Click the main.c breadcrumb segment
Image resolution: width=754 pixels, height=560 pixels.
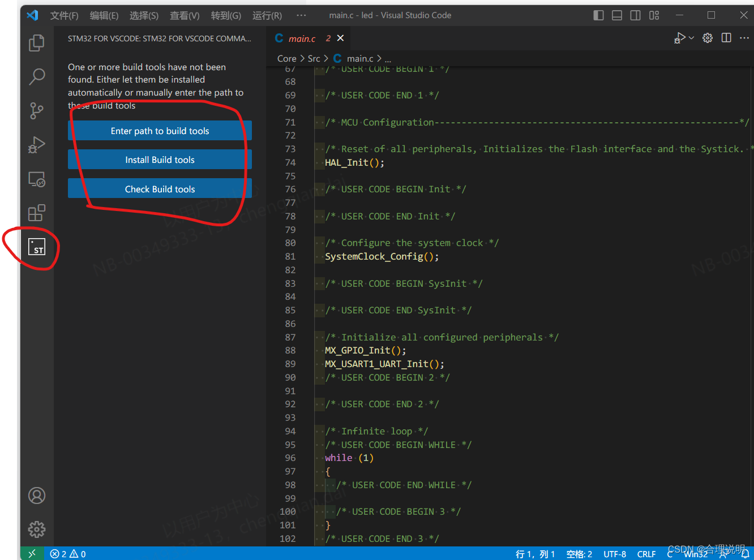point(359,58)
